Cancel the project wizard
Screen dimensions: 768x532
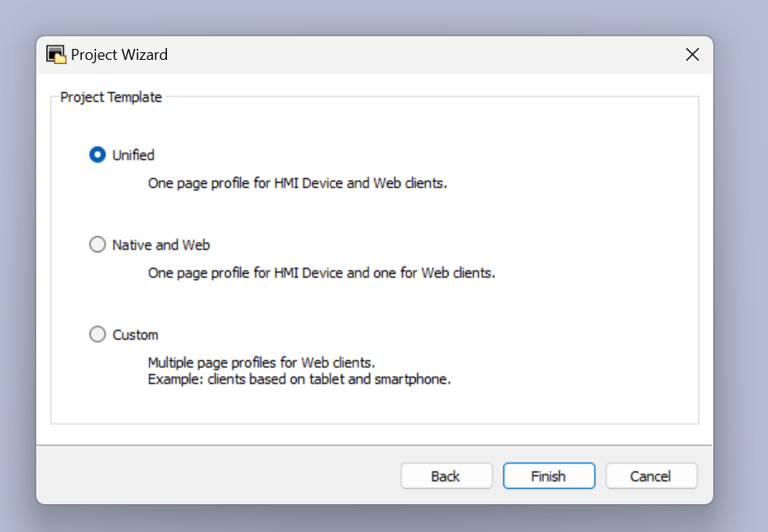pos(651,476)
